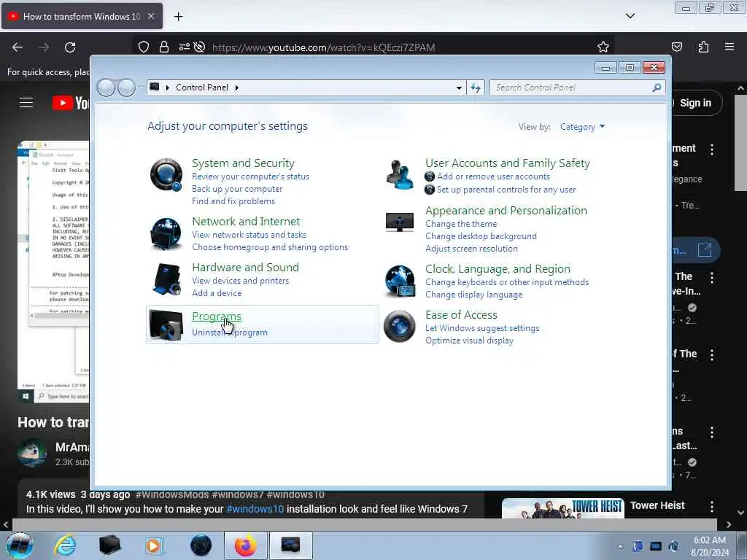Open Set up parental controls link
Screen dimensions: 747x560
(x=506, y=190)
